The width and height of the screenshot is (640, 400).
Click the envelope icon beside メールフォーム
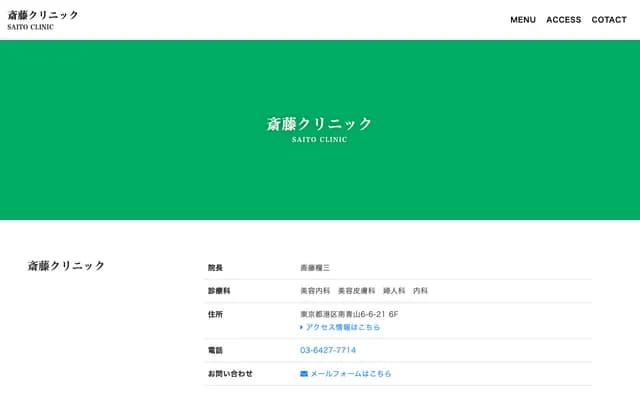[304, 374]
